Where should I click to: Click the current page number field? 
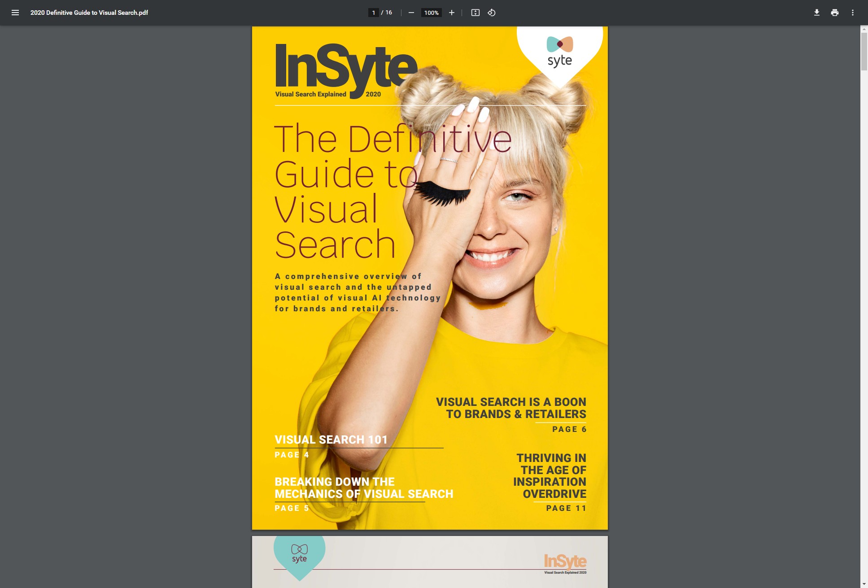(x=373, y=13)
